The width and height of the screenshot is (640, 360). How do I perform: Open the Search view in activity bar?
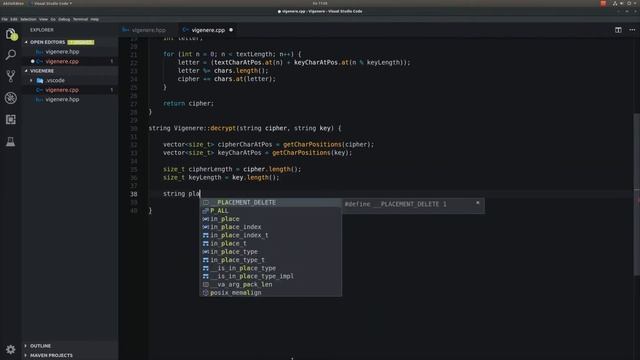point(11,55)
